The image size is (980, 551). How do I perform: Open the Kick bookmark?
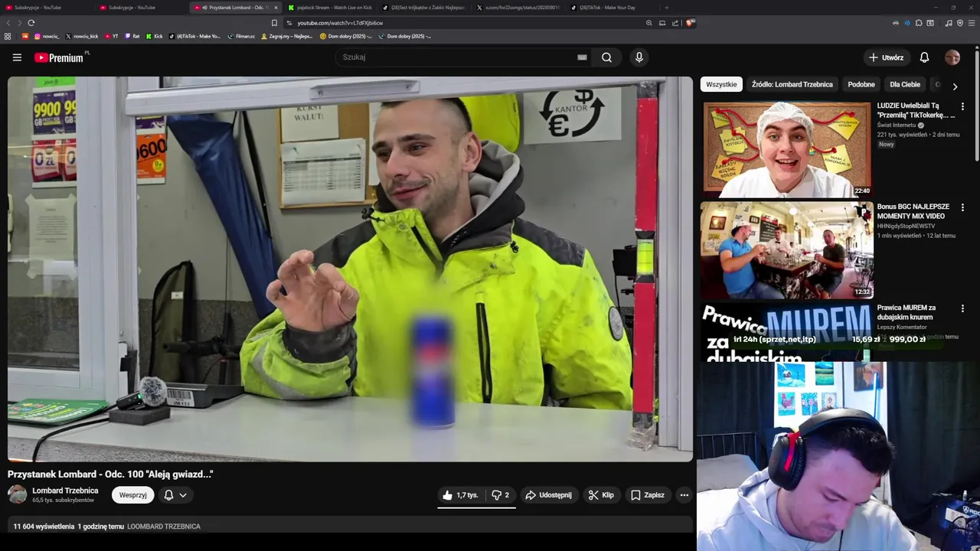[154, 36]
